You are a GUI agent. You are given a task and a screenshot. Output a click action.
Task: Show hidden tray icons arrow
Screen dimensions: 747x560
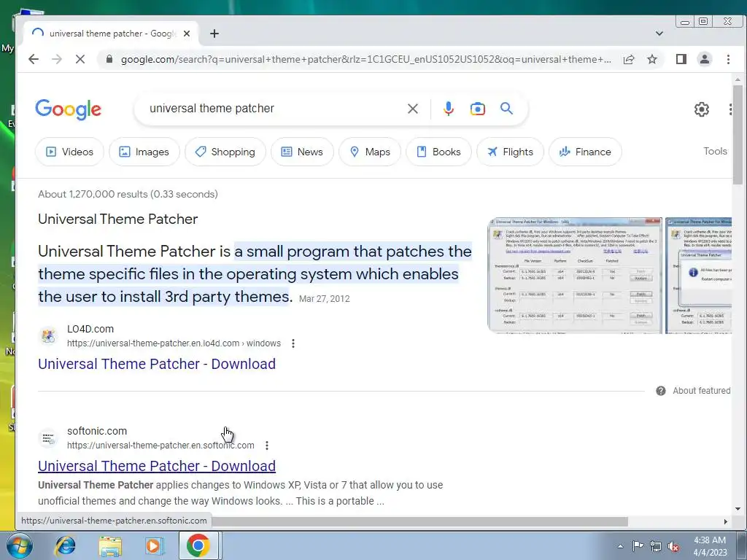point(620,546)
